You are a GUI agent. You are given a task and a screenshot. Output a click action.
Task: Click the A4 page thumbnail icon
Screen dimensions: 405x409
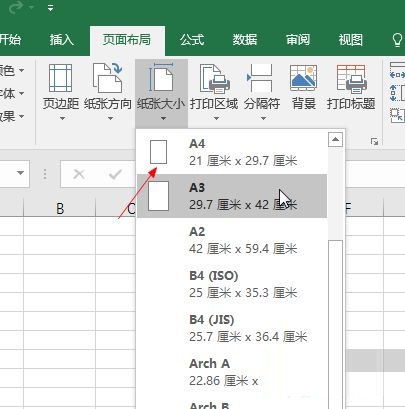[x=158, y=152]
